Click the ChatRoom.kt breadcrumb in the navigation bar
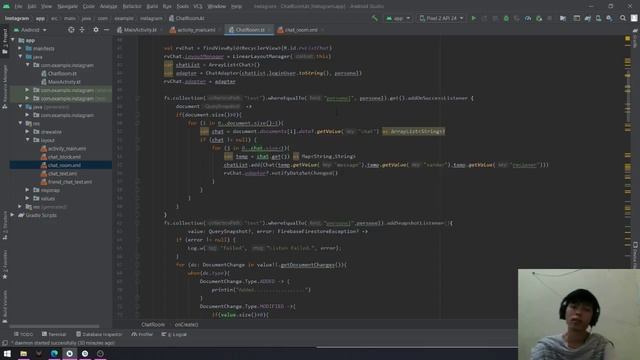This screenshot has width=640, height=360. (187, 18)
